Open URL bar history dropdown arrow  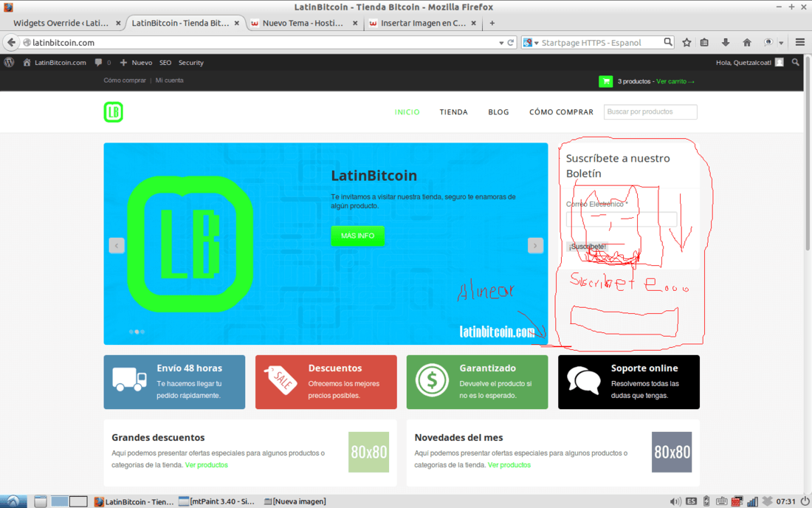(501, 43)
